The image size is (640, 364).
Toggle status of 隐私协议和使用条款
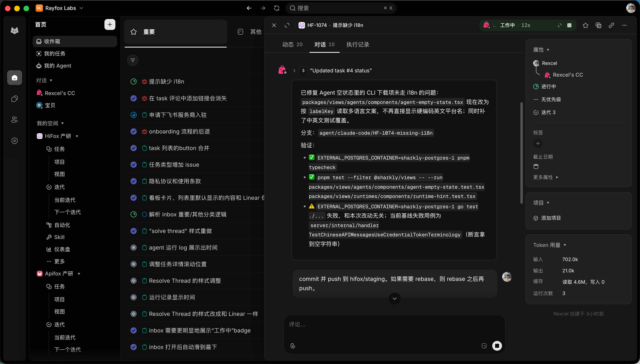(134, 181)
